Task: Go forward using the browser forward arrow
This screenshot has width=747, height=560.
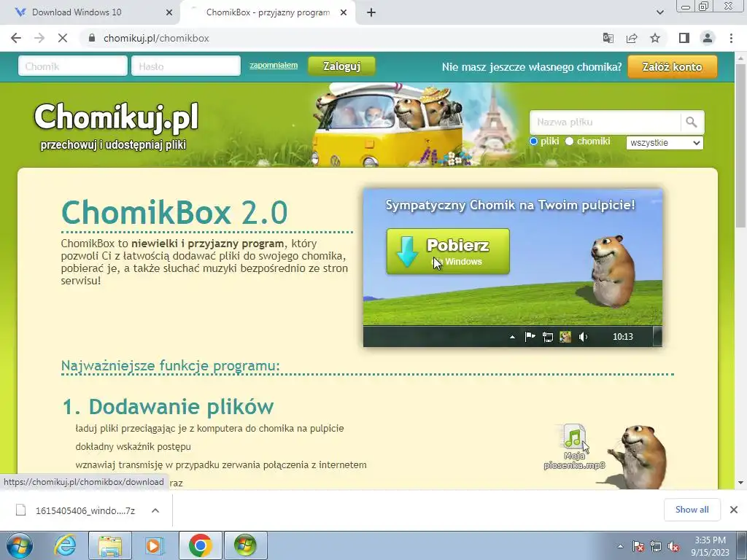Action: pyautogui.click(x=39, y=38)
